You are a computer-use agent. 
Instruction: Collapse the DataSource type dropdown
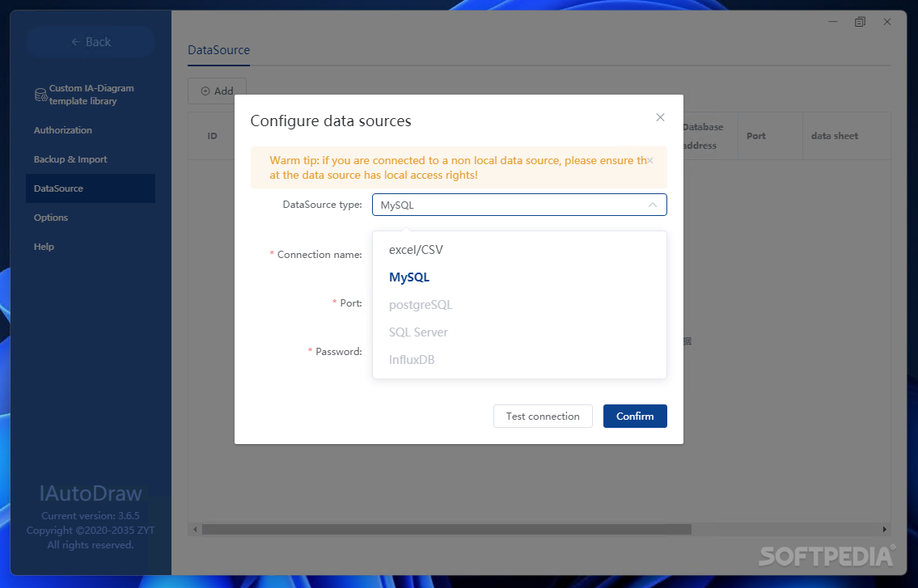point(519,205)
